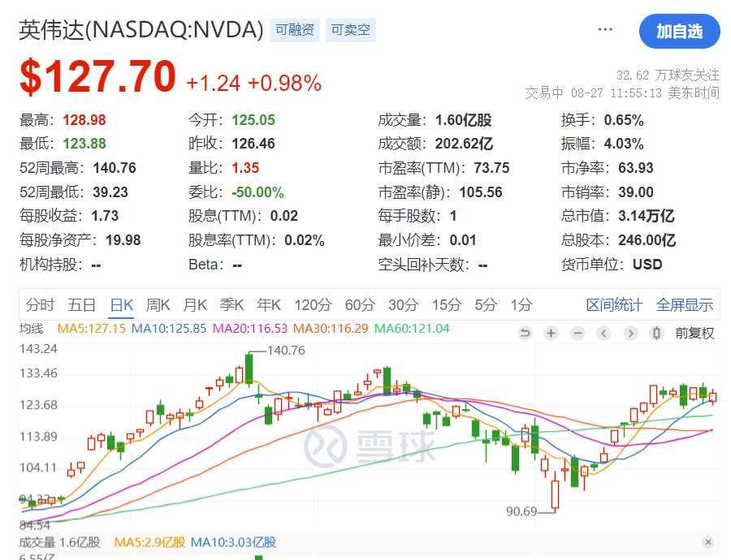
Task: Move chart right with the right chevron icon
Action: [x=630, y=333]
